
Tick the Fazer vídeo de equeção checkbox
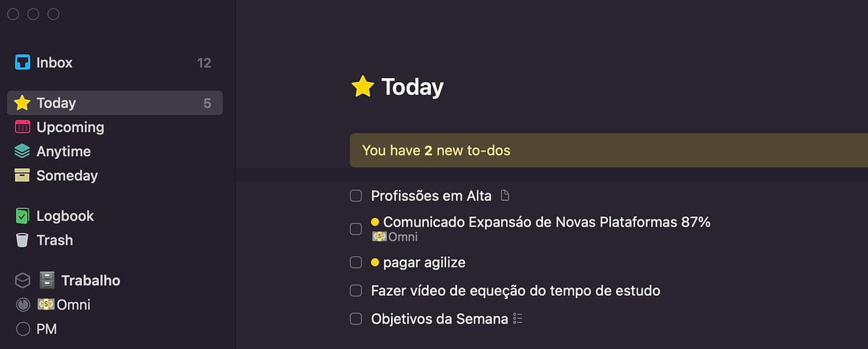(x=356, y=291)
